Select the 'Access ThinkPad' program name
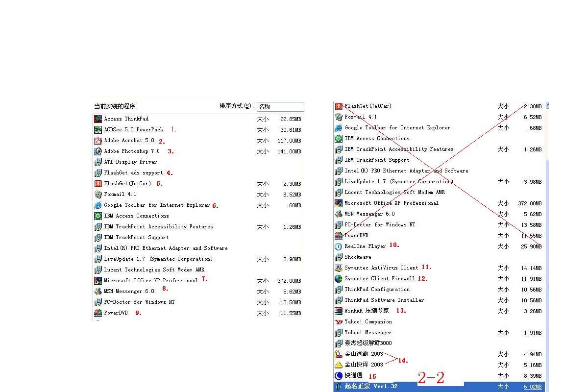The image size is (588, 392). [x=126, y=119]
